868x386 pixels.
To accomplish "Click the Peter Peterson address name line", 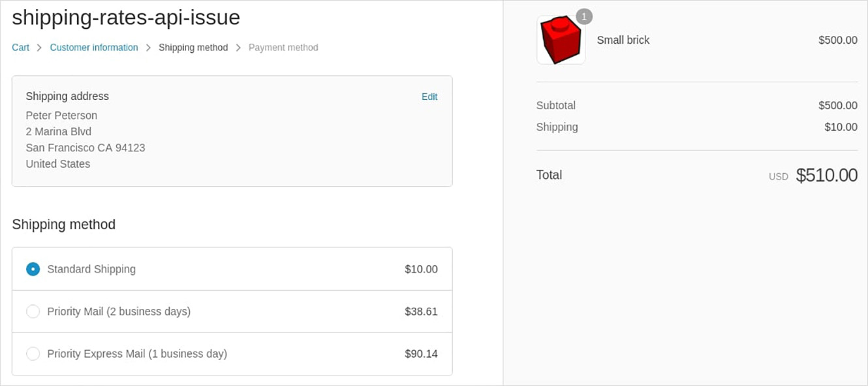I will coord(61,116).
